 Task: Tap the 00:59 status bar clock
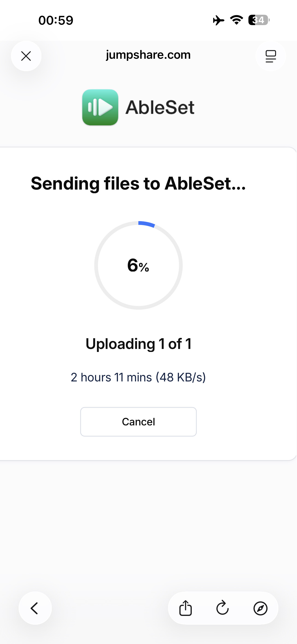(x=56, y=20)
